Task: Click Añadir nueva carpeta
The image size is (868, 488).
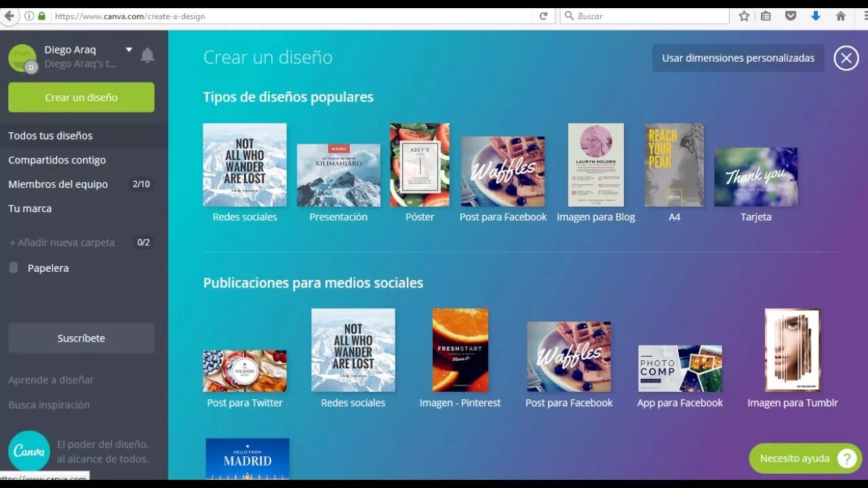Action: (62, 243)
